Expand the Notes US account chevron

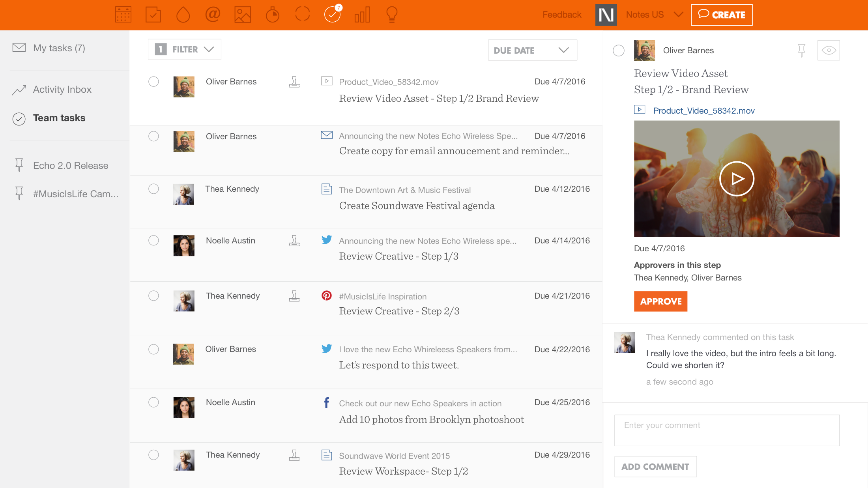tap(678, 15)
